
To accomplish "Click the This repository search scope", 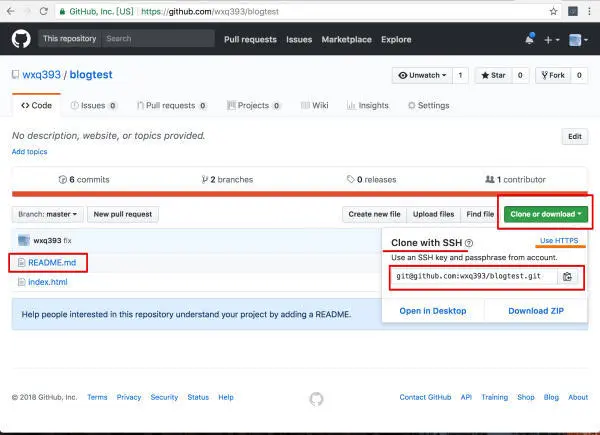I will coord(70,39).
